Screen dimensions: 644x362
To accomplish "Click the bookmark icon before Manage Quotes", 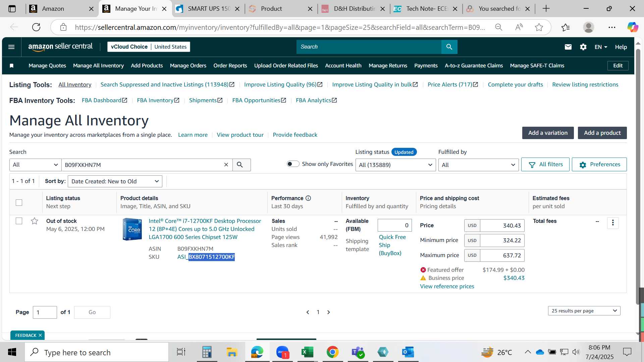I will click(12, 66).
